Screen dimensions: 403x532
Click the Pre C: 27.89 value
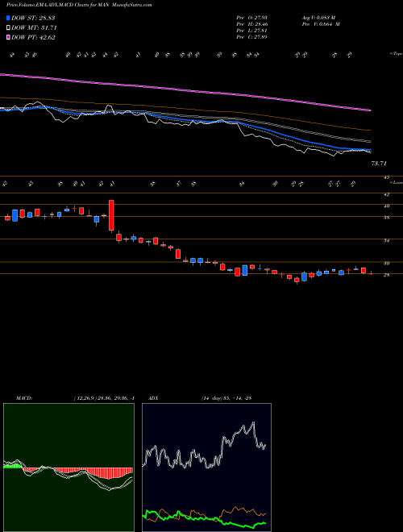click(252, 37)
